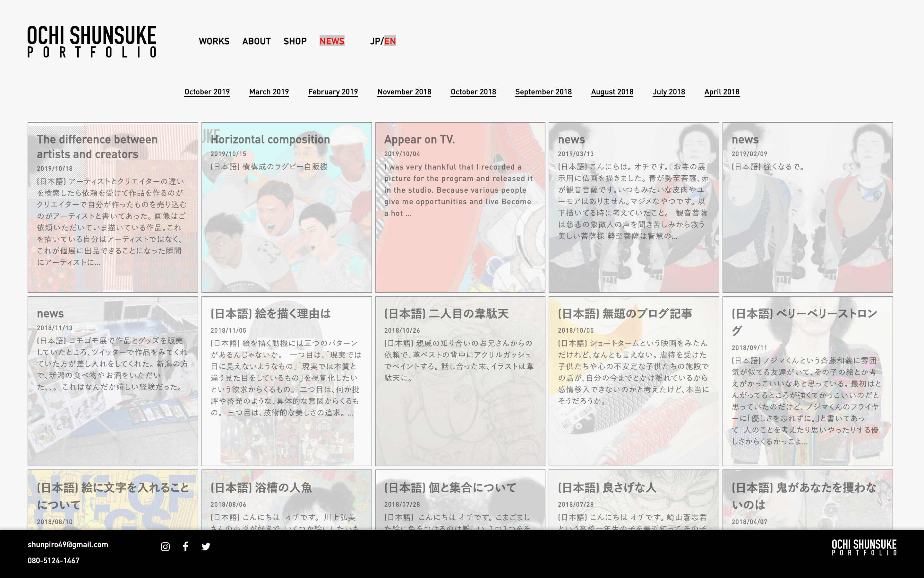Image resolution: width=924 pixels, height=578 pixels.
Task: Open the post '二人目の韋駄天'
Action: pos(460,381)
